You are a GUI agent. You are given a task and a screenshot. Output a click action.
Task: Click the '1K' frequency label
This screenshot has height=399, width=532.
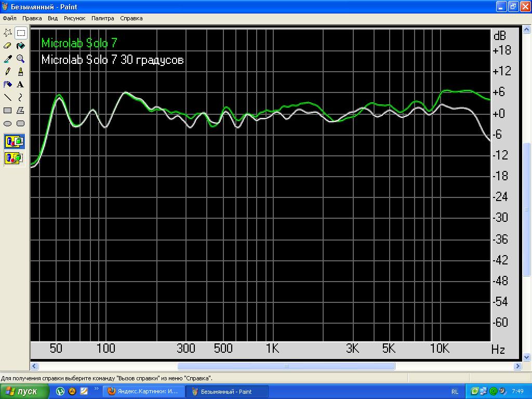[x=272, y=349]
